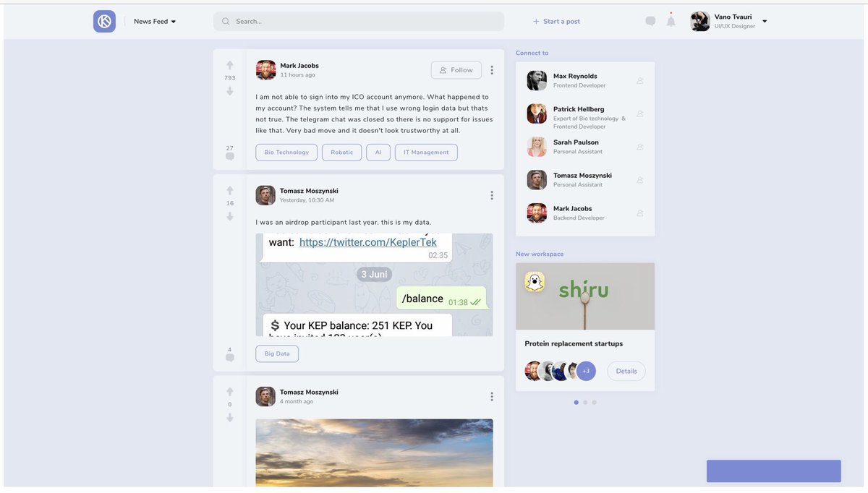
Task: Open the sunset sky photo
Action: tap(374, 453)
